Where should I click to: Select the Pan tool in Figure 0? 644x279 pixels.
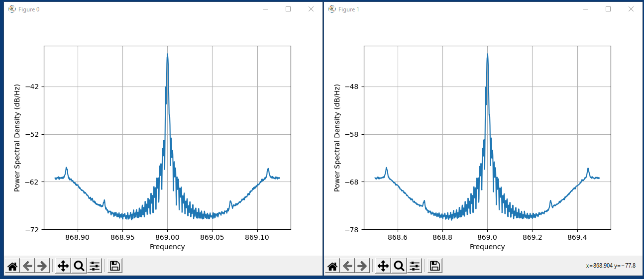click(63, 266)
